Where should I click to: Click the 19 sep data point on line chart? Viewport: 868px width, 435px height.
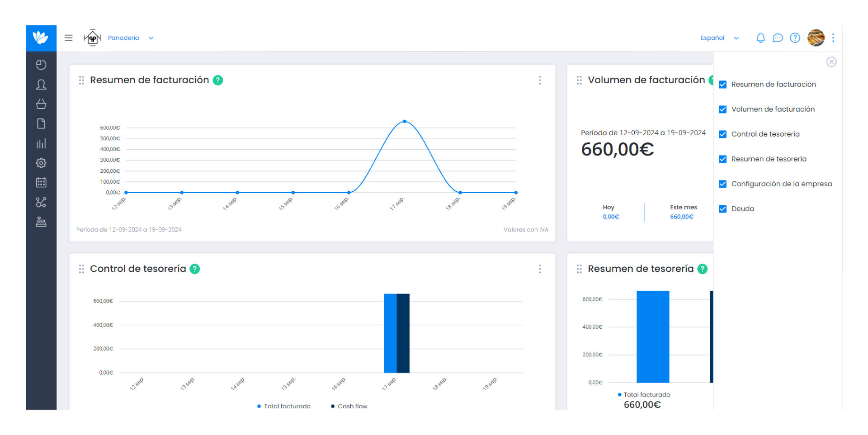click(516, 193)
